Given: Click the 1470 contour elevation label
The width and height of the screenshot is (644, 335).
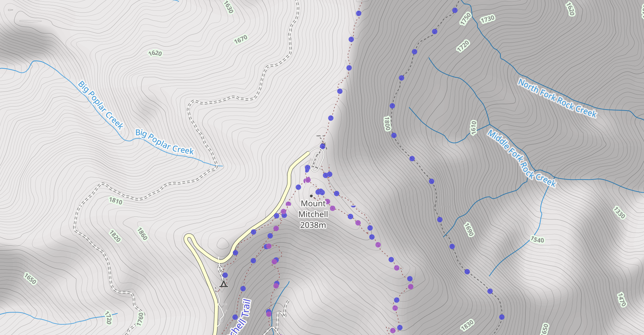Looking at the screenshot, I should [622, 299].
